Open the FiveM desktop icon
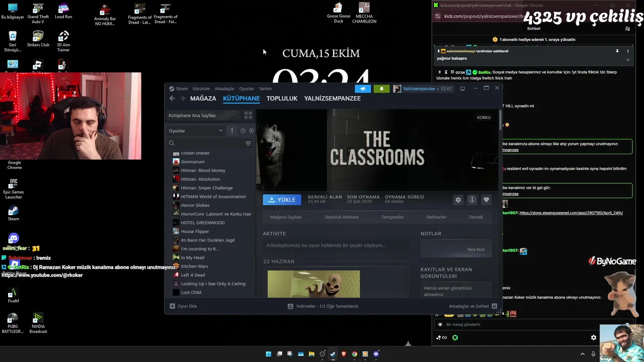644x362 pixels. tap(14, 296)
